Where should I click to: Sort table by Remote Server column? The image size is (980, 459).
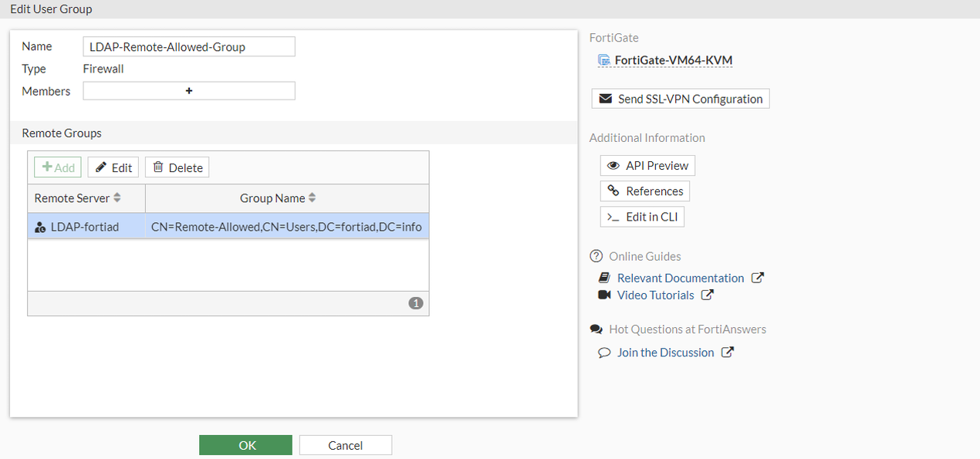[117, 198]
